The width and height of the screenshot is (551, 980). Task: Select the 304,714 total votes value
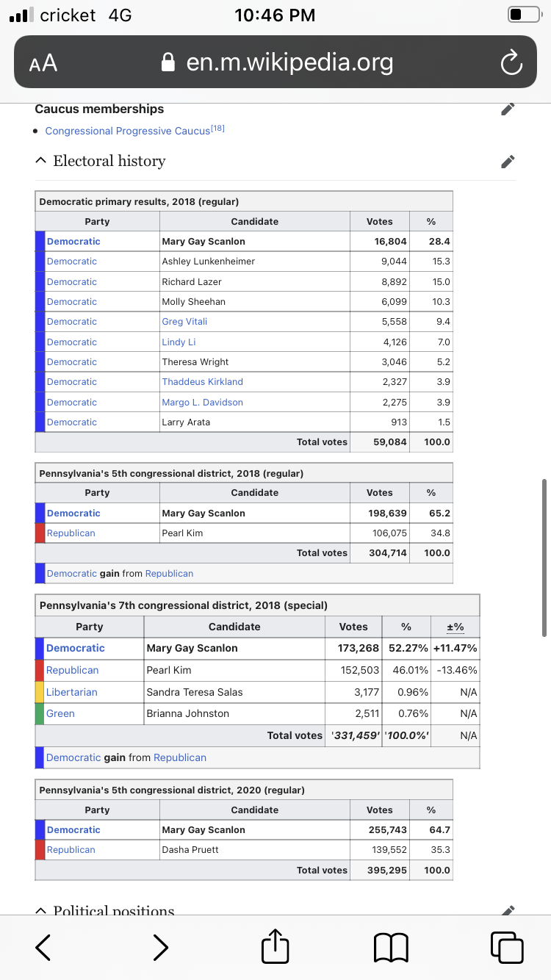(388, 553)
